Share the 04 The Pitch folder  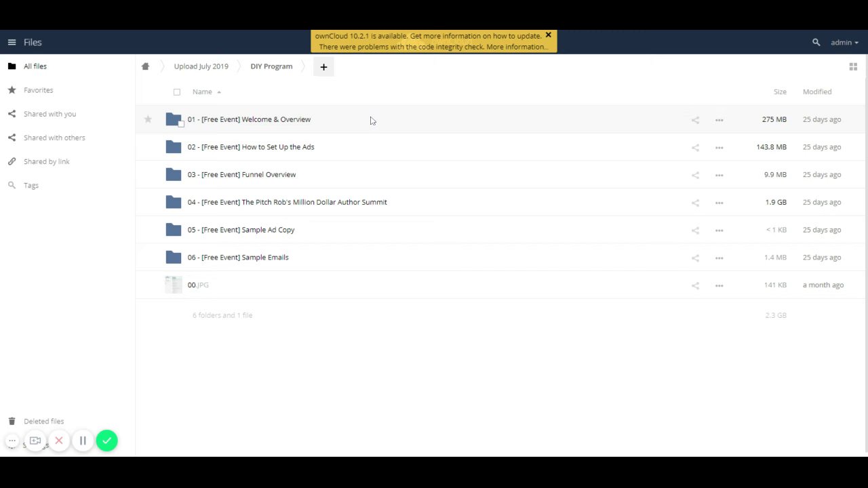pos(695,203)
